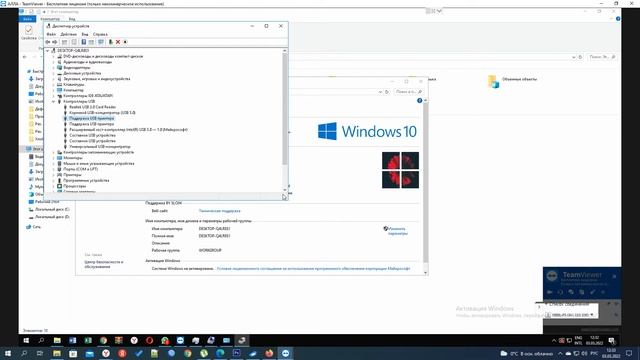This screenshot has width=640, height=360.
Task: Open Вид menu in Device Manager
Action: 85,34
